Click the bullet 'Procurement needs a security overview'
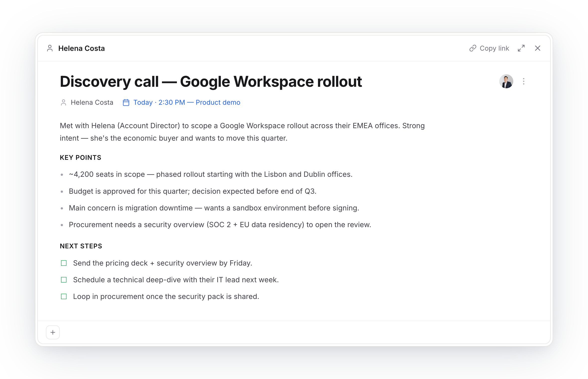Image resolution: width=588 pixels, height=379 pixels. coord(220,225)
